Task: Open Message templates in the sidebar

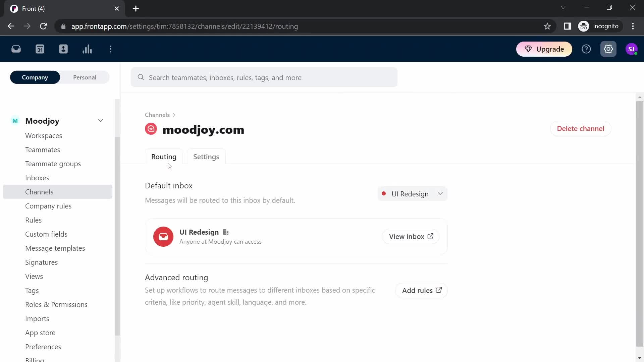Action: click(x=55, y=248)
